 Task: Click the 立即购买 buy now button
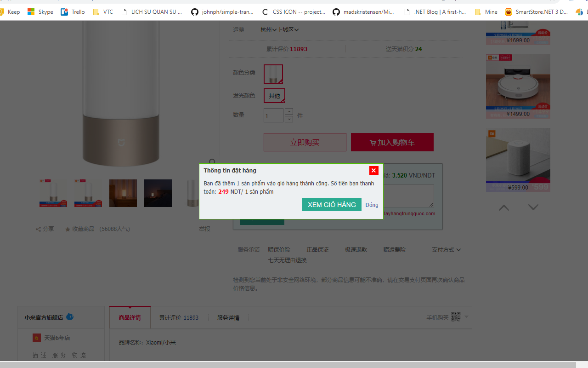(x=305, y=142)
